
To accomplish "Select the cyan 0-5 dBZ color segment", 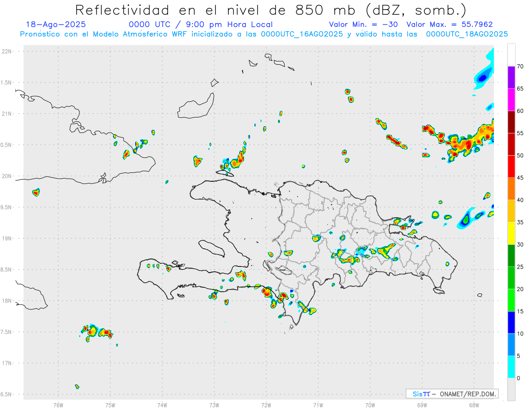I will pyautogui.click(x=511, y=367).
